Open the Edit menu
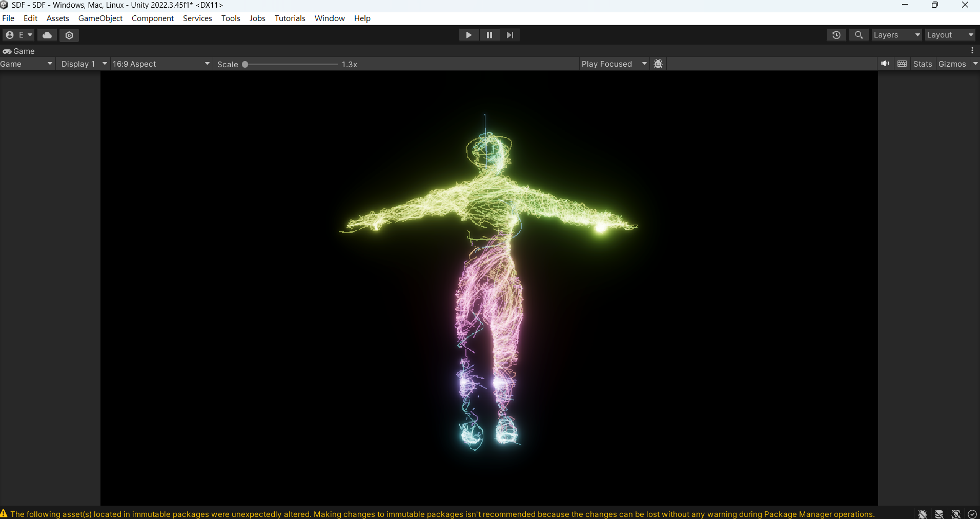Image resolution: width=980 pixels, height=519 pixels. coord(30,18)
